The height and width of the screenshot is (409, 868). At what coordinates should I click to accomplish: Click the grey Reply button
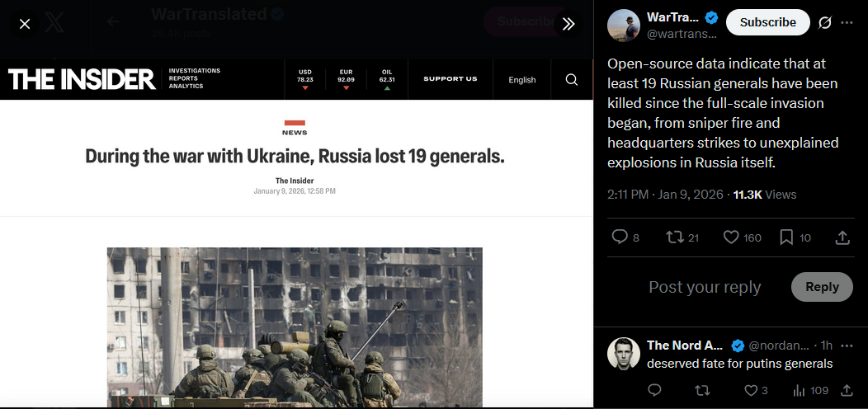pyautogui.click(x=822, y=287)
